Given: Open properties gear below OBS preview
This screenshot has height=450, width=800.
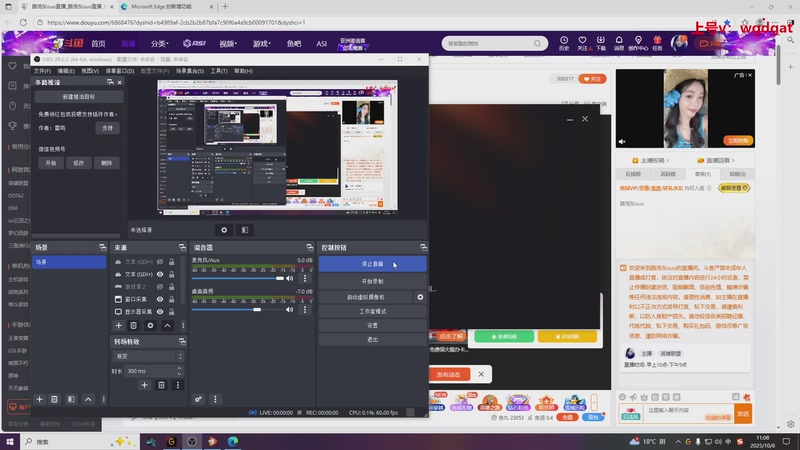Looking at the screenshot, I should (224, 230).
